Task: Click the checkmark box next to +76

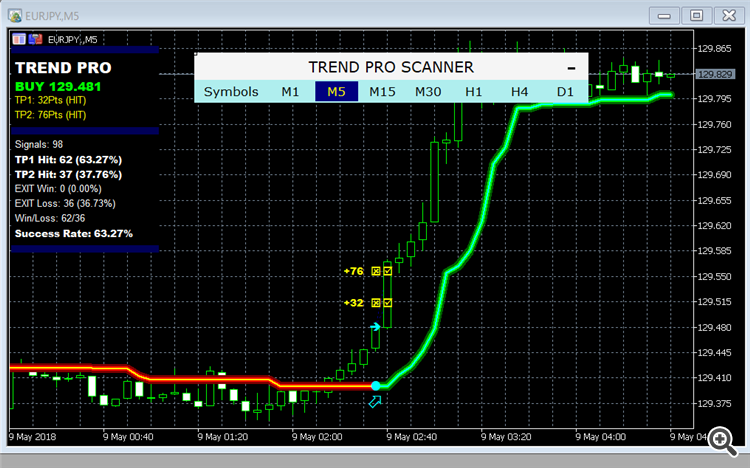Action: pyautogui.click(x=387, y=271)
